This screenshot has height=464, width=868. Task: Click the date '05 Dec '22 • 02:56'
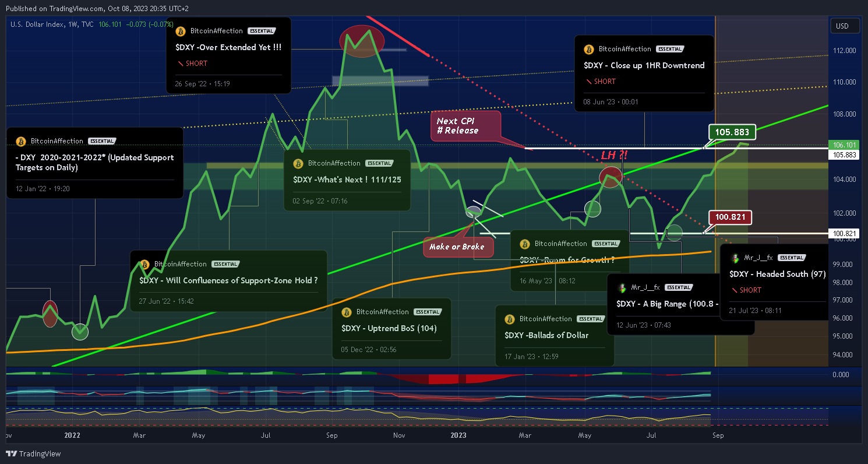(369, 350)
